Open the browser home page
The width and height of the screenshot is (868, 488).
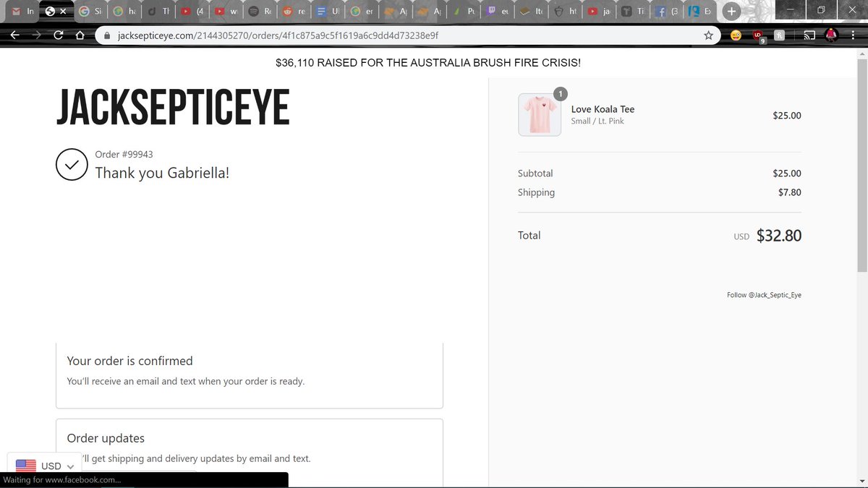click(x=80, y=35)
